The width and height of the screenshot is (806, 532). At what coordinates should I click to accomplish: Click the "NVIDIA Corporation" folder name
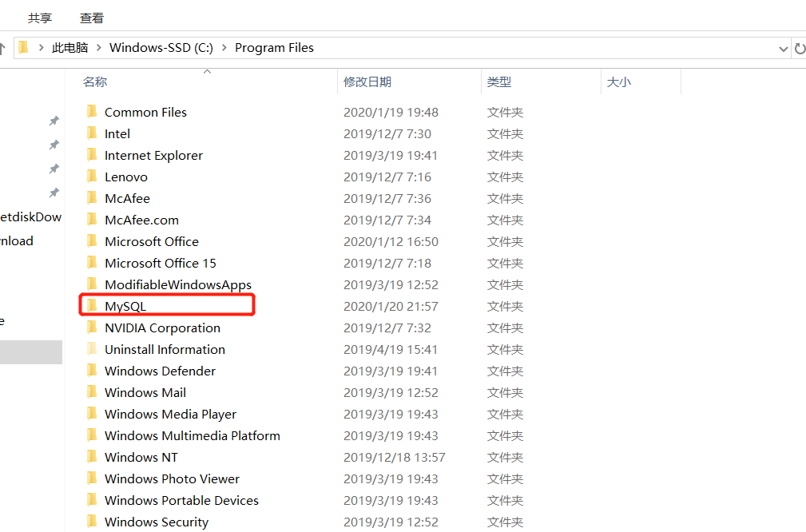(162, 328)
